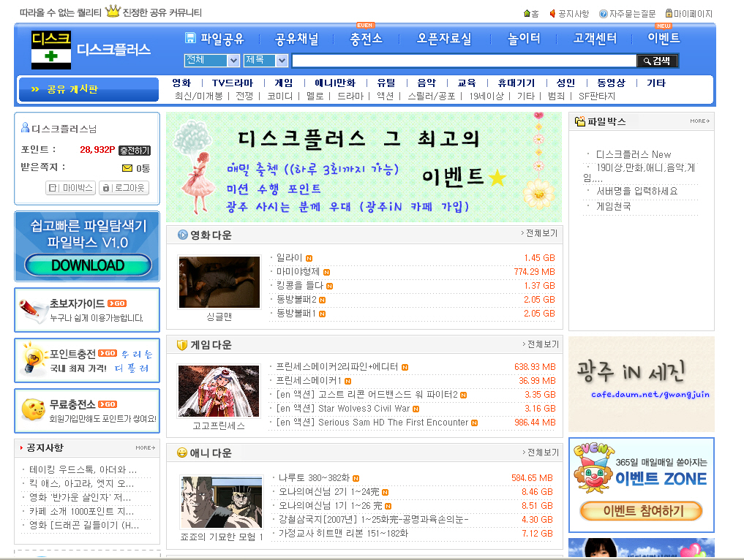The image size is (744, 560).
Task: Click the lightbulb icon in 포인트충전 banner
Action: 34,359
